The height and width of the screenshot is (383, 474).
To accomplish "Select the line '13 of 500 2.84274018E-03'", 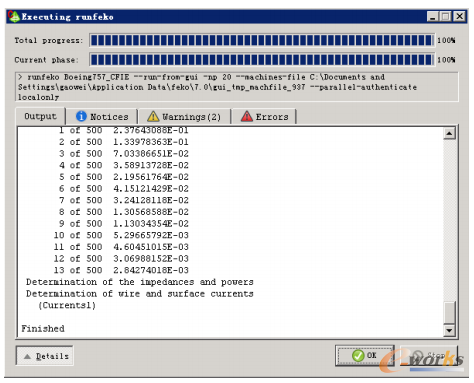I will [121, 270].
